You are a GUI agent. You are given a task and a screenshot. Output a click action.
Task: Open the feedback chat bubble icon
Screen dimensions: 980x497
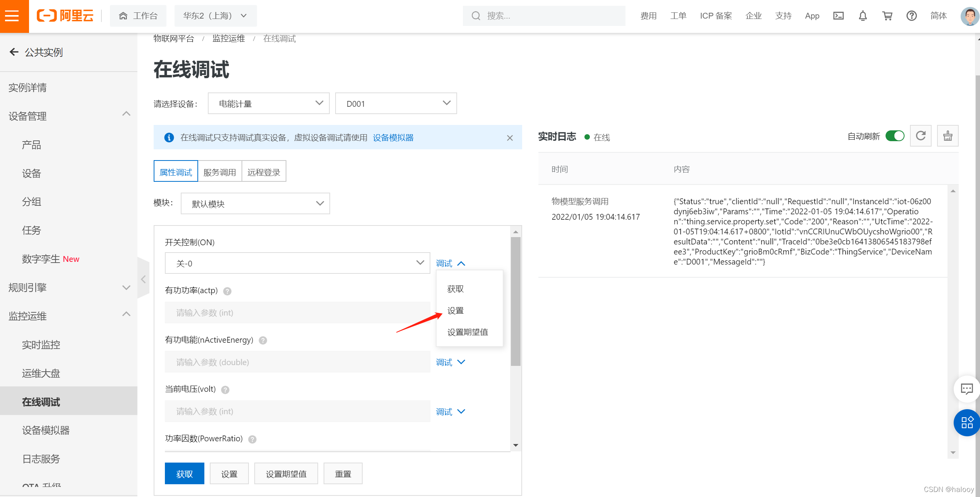(966, 389)
